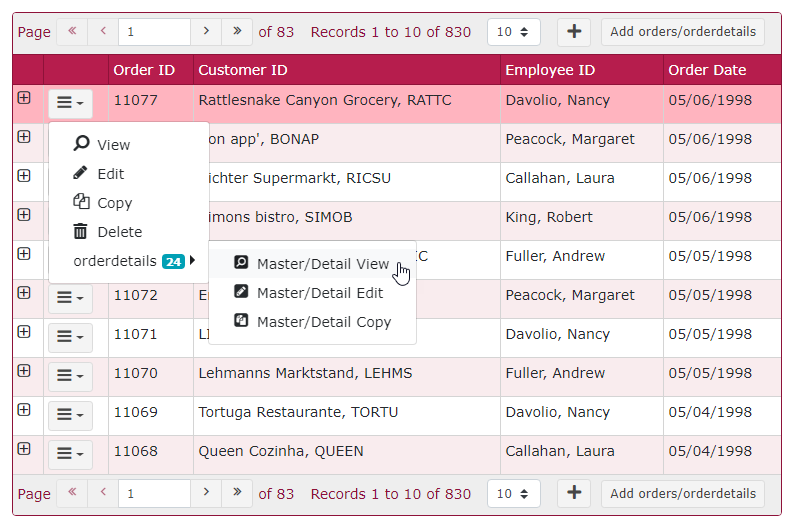This screenshot has height=522, width=792.
Task: Select Master/Detail Copy in submenu
Action: [323, 322]
